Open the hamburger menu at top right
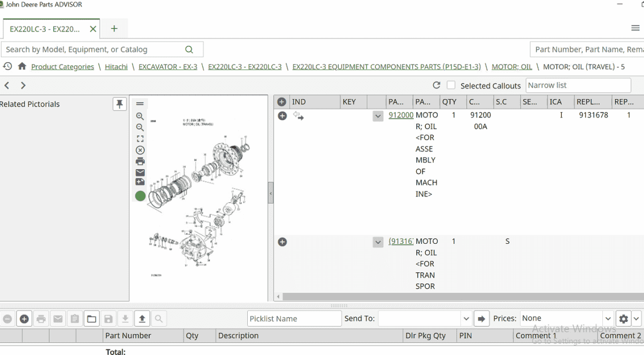Image resolution: width=644 pixels, height=355 pixels. tap(636, 28)
